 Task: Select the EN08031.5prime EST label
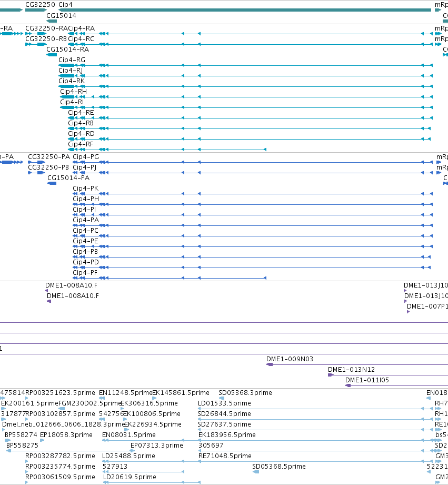coord(129,435)
